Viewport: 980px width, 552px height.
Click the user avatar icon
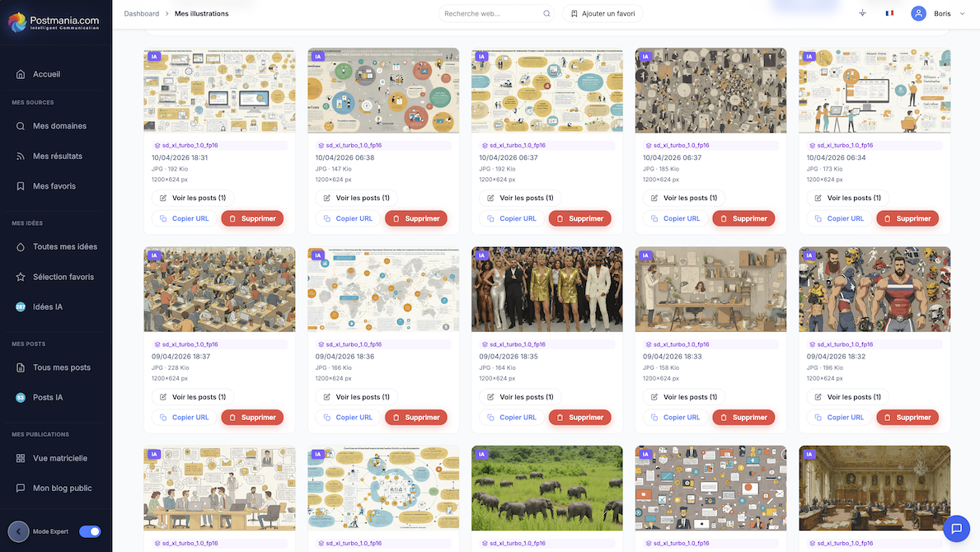tap(918, 13)
